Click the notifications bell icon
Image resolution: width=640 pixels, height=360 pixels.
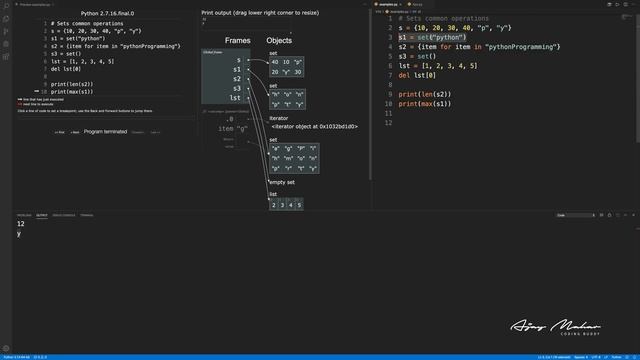click(635, 357)
